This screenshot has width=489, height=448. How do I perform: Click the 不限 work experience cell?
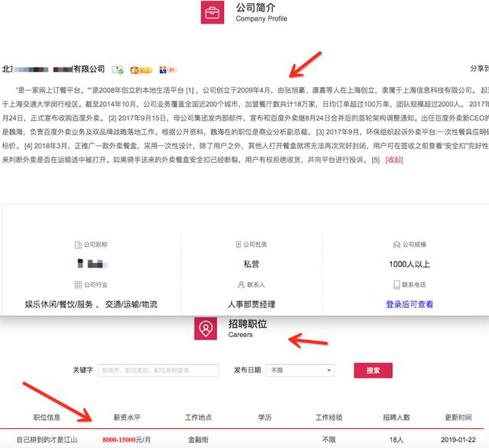click(329, 440)
